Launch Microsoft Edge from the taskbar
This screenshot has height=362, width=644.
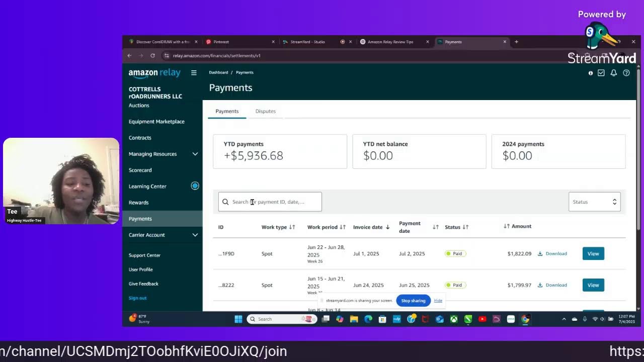(x=368, y=319)
